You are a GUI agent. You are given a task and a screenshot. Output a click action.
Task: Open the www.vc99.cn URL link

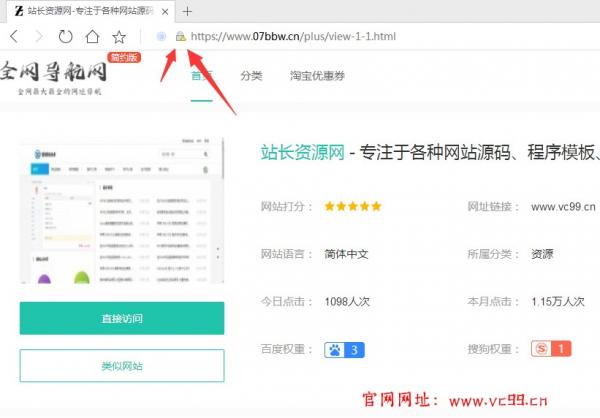point(563,207)
